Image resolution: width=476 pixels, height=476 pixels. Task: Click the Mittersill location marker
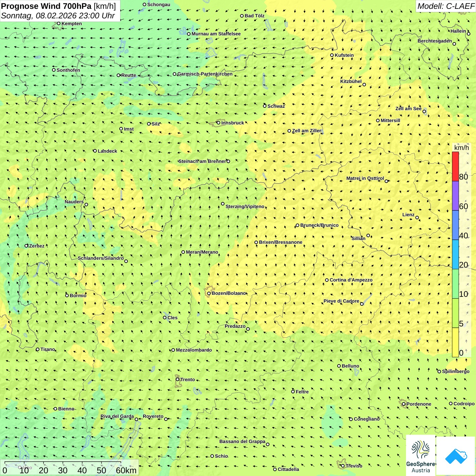(x=378, y=120)
